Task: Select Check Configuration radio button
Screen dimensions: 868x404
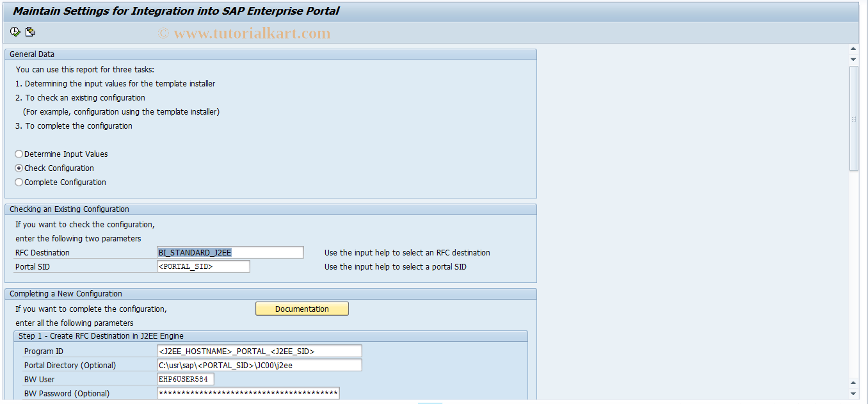Action: (x=19, y=168)
